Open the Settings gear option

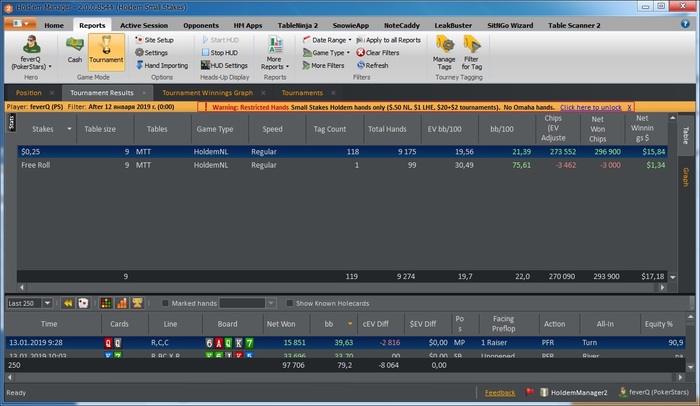(151, 52)
